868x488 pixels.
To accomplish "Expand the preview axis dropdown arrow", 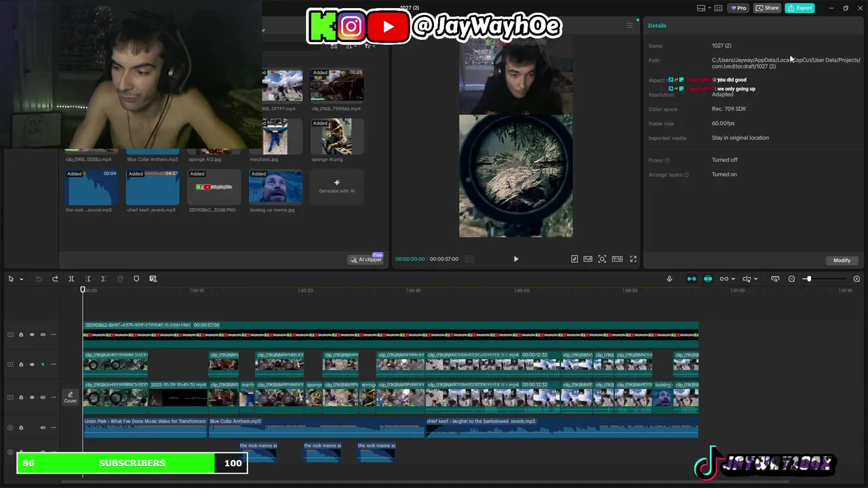I will 755,279.
